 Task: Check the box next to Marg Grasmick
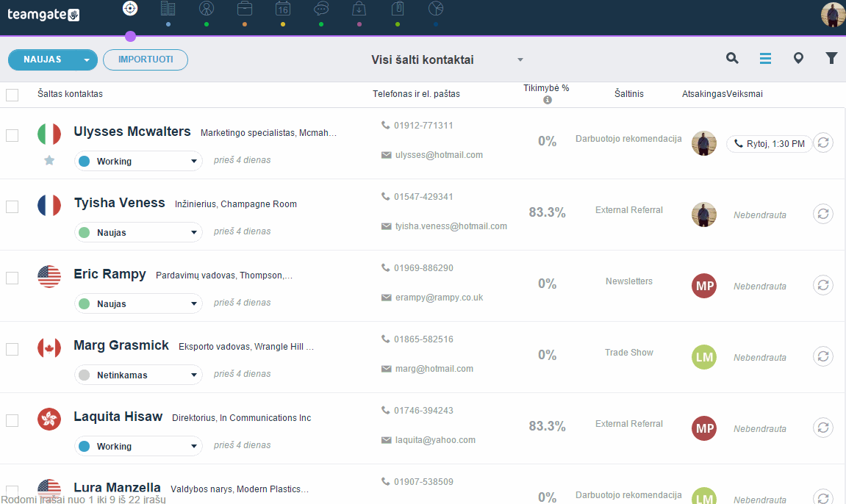[12, 349]
